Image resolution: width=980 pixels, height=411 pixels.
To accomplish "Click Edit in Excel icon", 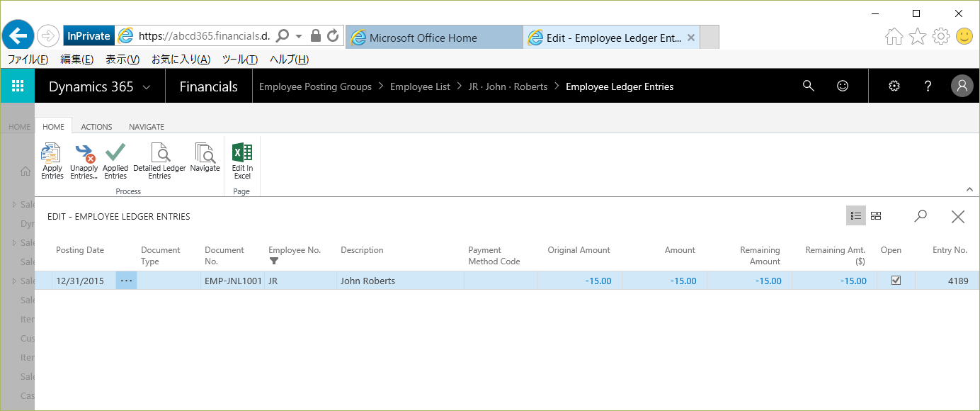I will click(x=242, y=161).
